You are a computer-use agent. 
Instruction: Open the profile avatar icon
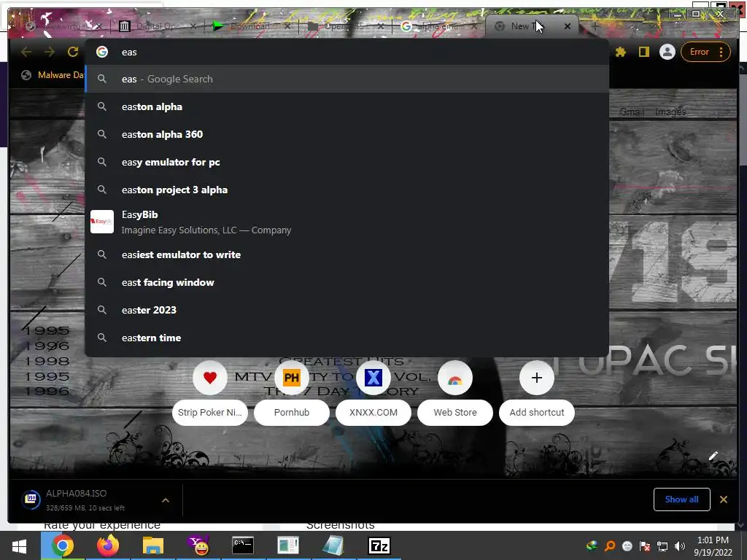[667, 52]
